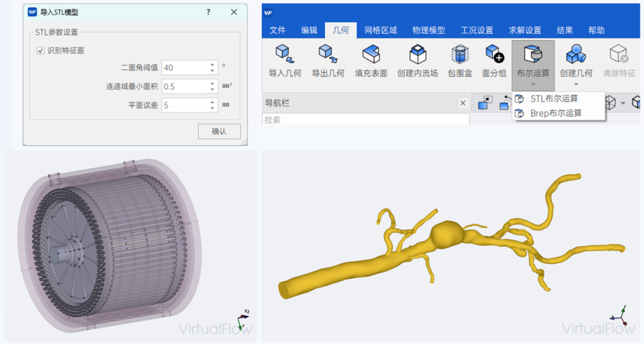Toggle the 识别特征面 checkbox
Viewport: 644px width, 344px height.
(41, 51)
